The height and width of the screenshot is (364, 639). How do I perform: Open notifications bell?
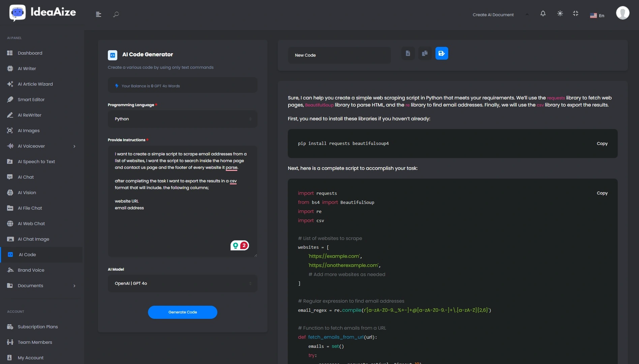coord(543,13)
